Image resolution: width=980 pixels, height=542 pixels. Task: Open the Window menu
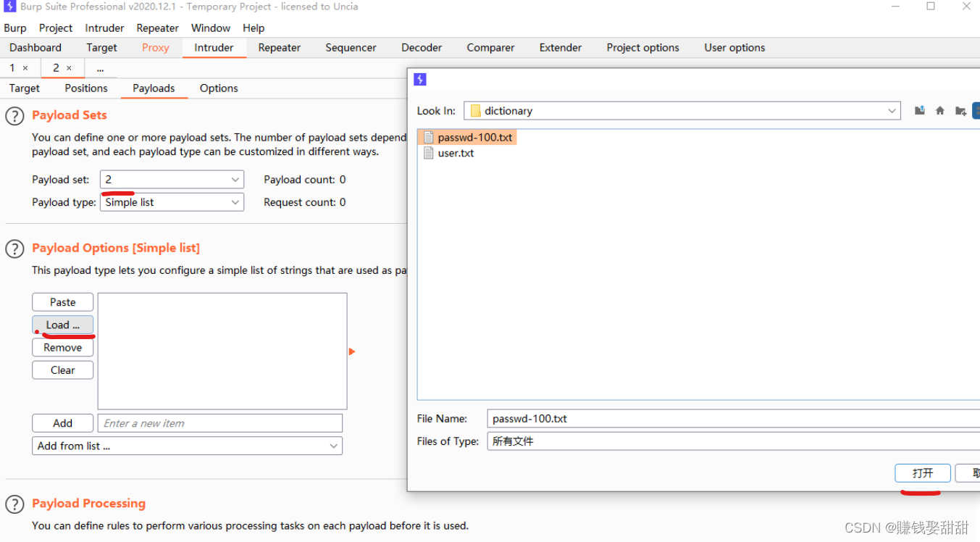(x=211, y=28)
